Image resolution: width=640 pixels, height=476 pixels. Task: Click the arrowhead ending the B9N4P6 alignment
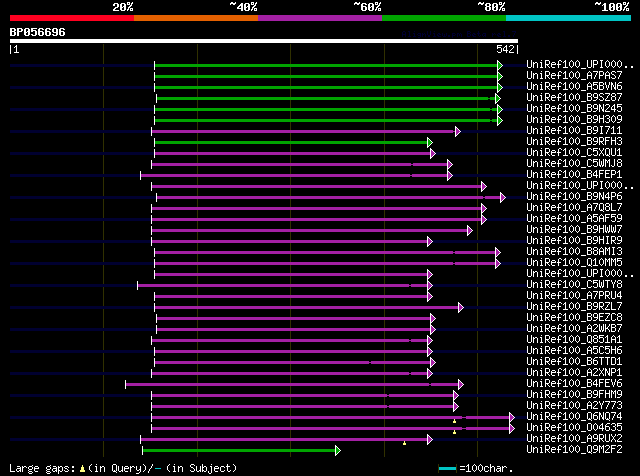[x=502, y=198]
